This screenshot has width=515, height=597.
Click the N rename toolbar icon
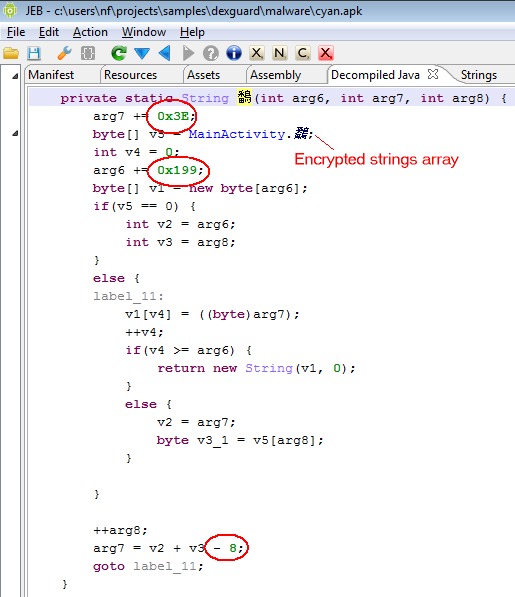click(x=279, y=53)
